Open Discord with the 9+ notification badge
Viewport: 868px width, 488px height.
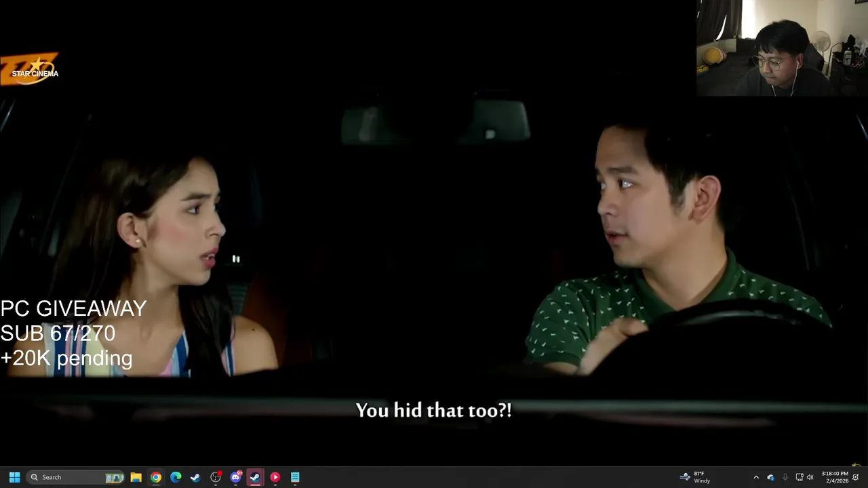click(235, 477)
